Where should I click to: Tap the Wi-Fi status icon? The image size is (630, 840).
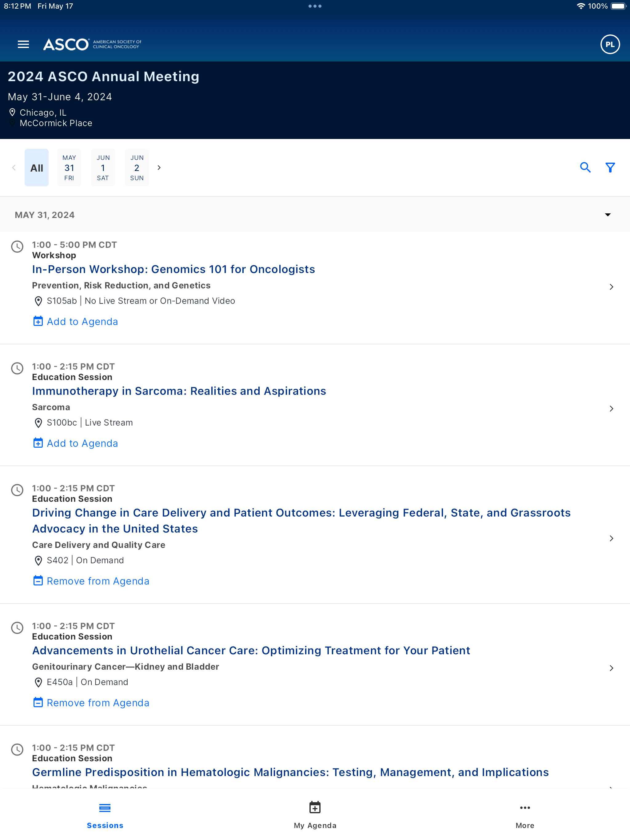point(580,6)
